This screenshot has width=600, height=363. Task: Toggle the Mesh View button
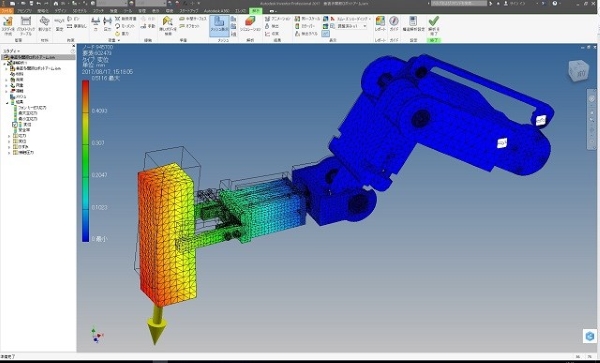coord(219,26)
